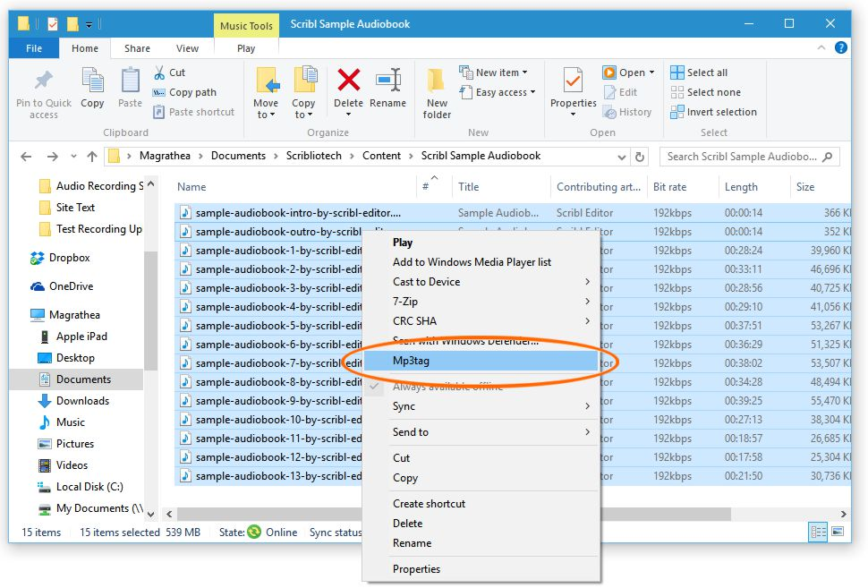Open recent locations dropdown arrow
Image resolution: width=868 pixels, height=588 pixels.
point(73,157)
